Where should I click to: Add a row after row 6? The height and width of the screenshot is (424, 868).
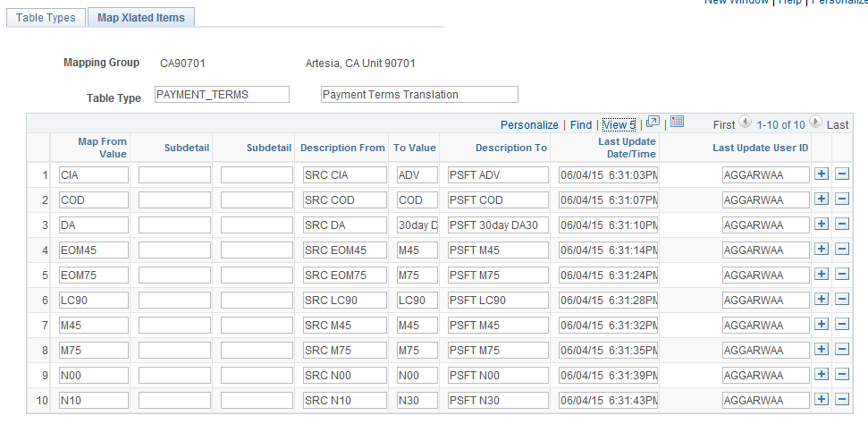(x=822, y=300)
